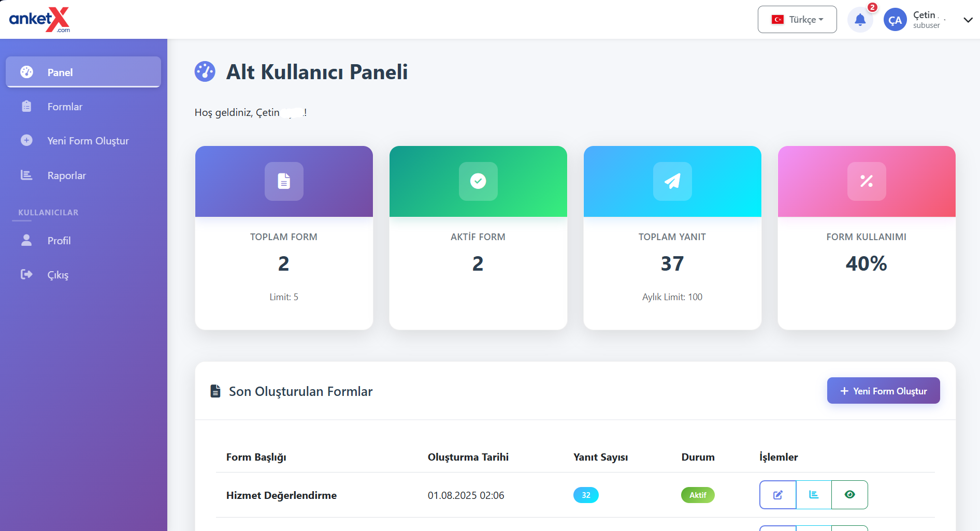Expand the user account chevron menu

click(x=968, y=20)
